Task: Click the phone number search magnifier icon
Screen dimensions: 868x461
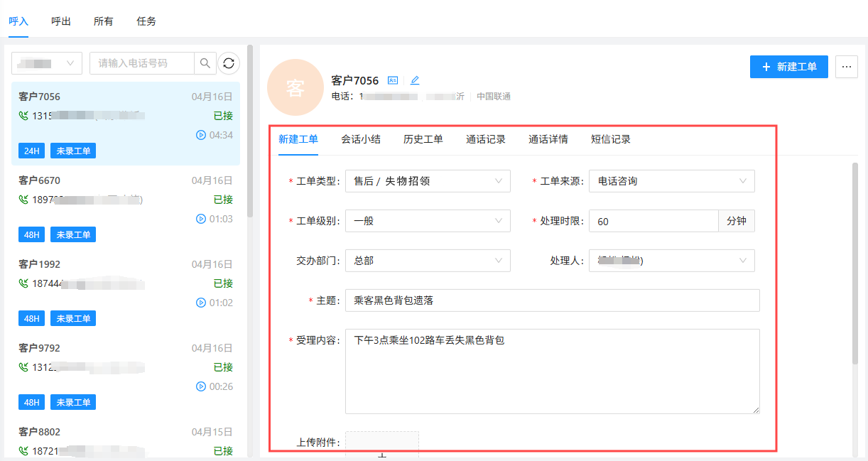Action: 205,63
